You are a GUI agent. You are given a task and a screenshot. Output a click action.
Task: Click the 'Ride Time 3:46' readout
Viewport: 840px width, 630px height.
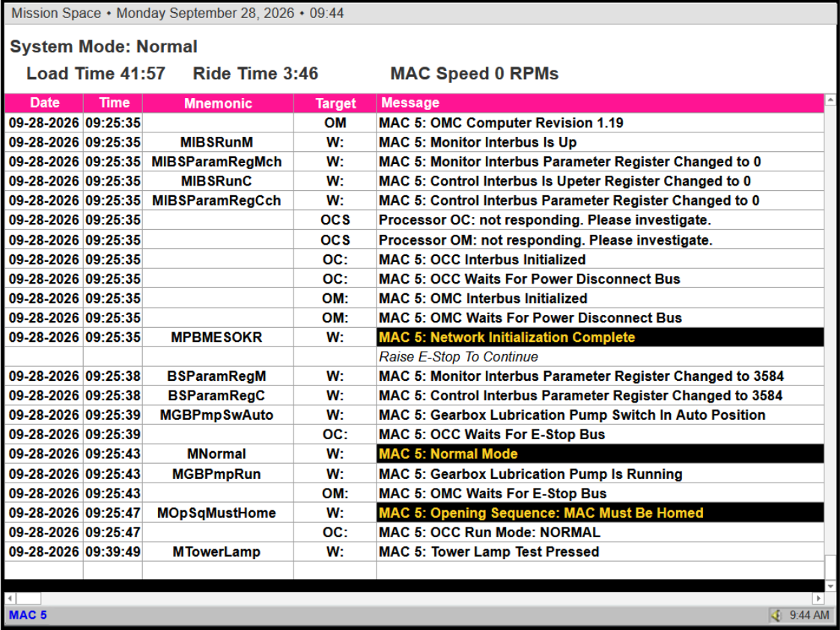coord(255,73)
